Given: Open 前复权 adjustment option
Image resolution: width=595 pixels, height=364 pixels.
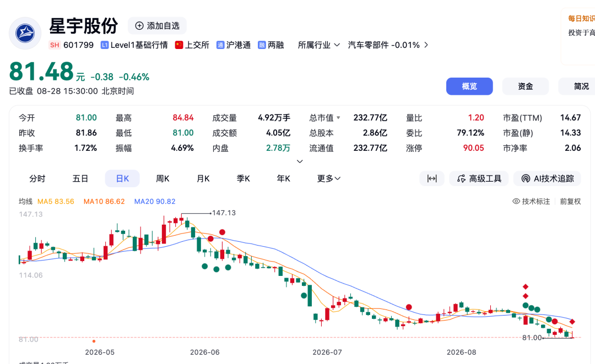Looking at the screenshot, I should point(570,202).
